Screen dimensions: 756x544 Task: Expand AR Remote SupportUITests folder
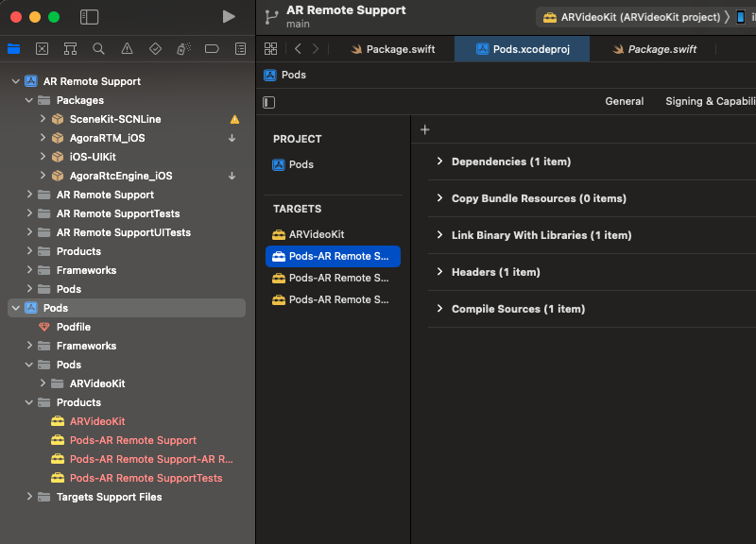click(x=29, y=232)
